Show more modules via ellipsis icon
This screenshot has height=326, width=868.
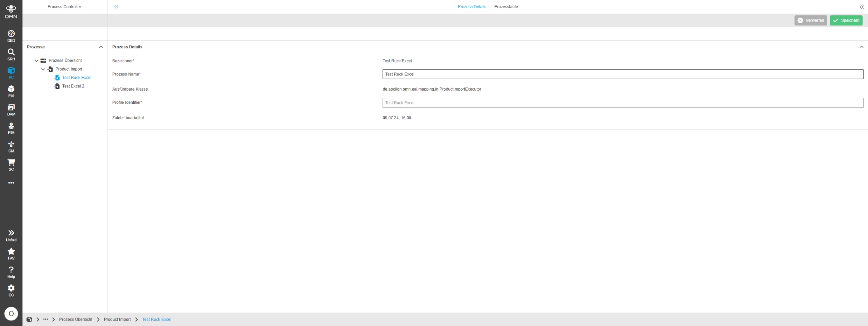[11, 183]
